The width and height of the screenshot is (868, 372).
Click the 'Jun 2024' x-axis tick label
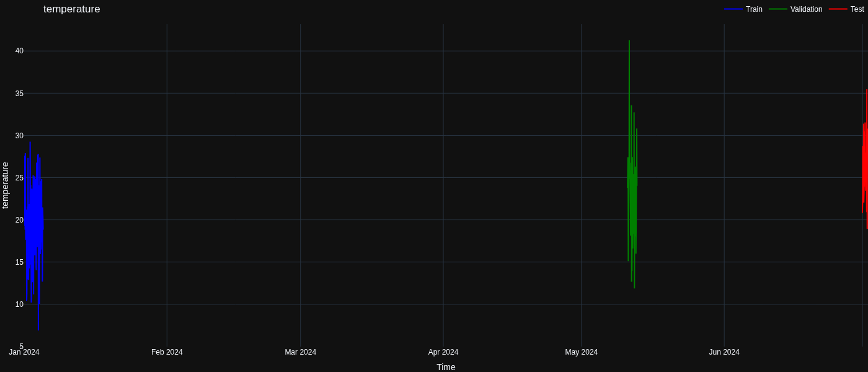(x=724, y=352)
